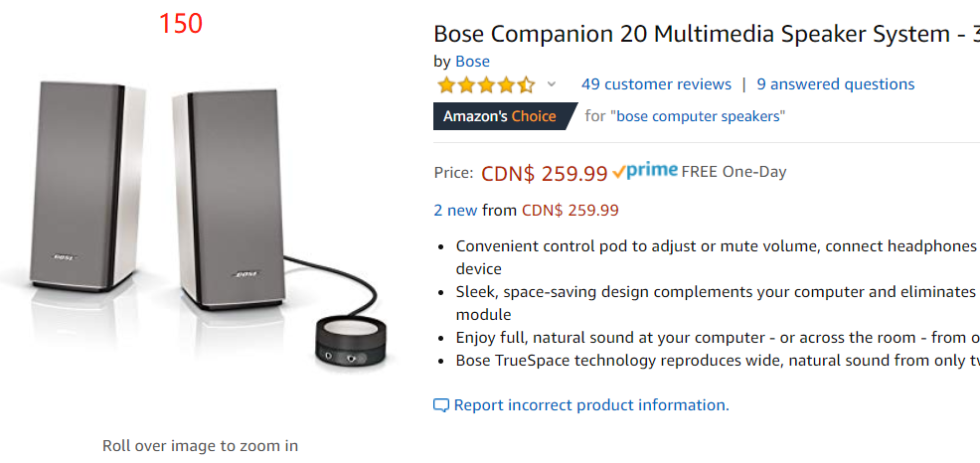Open the 49 customer reviews link
This screenshot has width=980, height=463.
pos(656,84)
